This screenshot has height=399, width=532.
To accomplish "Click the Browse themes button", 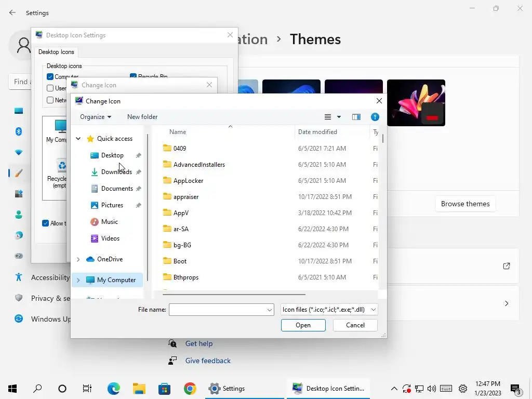I will [465, 204].
